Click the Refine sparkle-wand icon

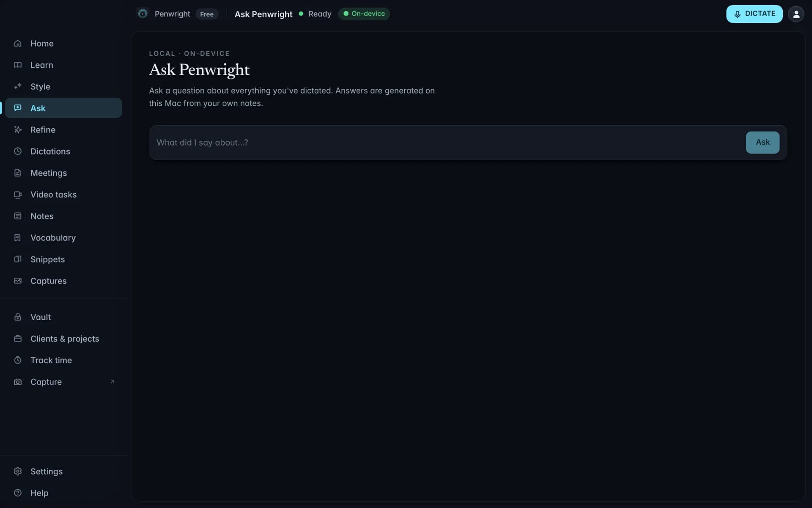(x=18, y=130)
